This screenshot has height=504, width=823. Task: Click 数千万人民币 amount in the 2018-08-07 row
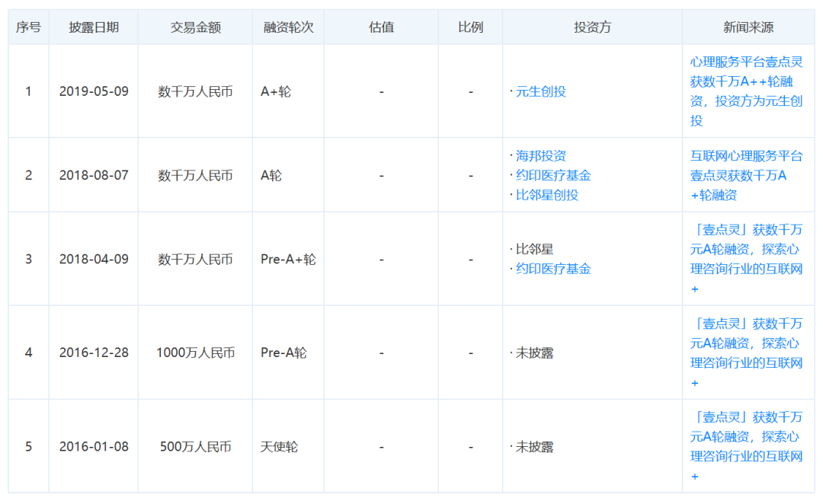pyautogui.click(x=195, y=175)
